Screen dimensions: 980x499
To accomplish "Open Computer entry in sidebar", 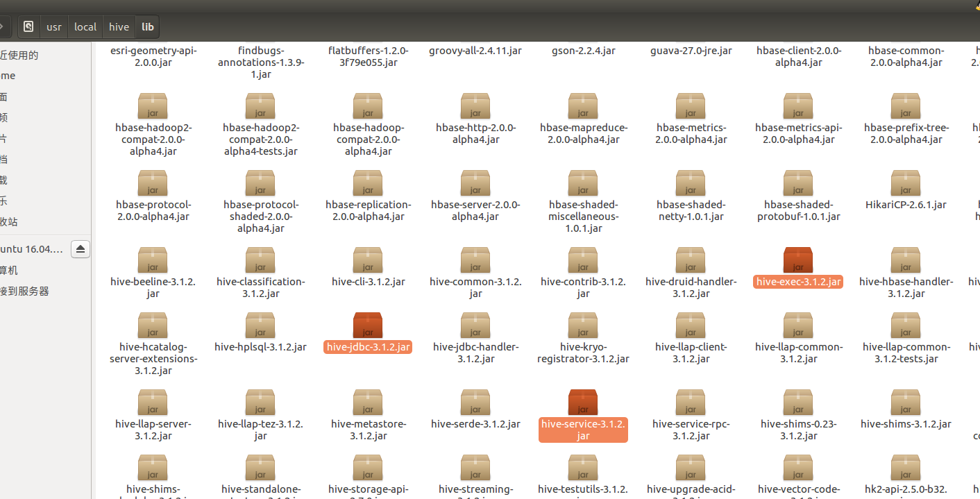I will [x=9, y=271].
